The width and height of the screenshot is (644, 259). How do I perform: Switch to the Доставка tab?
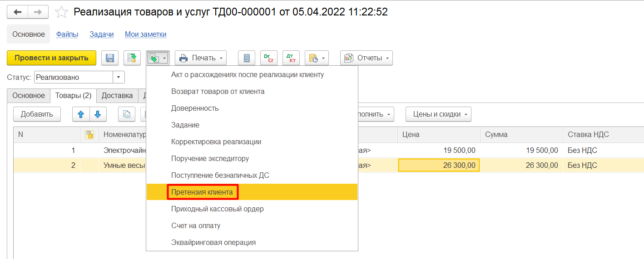(x=117, y=95)
